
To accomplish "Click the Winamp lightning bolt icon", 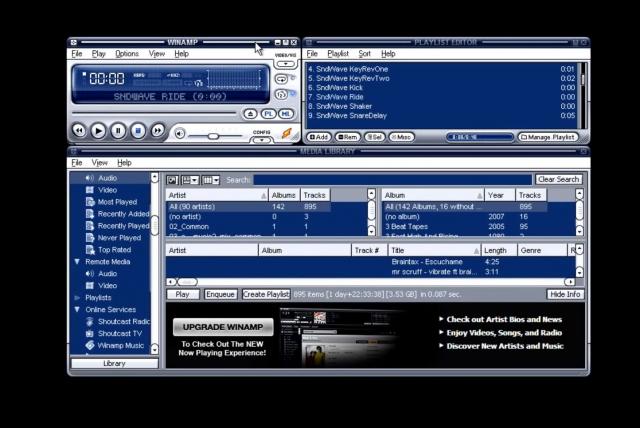I will tap(286, 132).
